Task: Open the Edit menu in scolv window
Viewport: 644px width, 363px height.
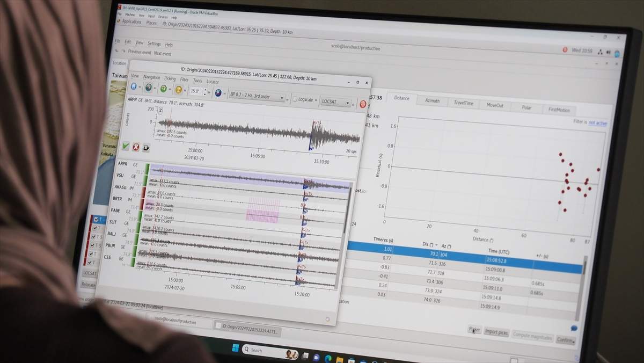Action: coord(128,42)
